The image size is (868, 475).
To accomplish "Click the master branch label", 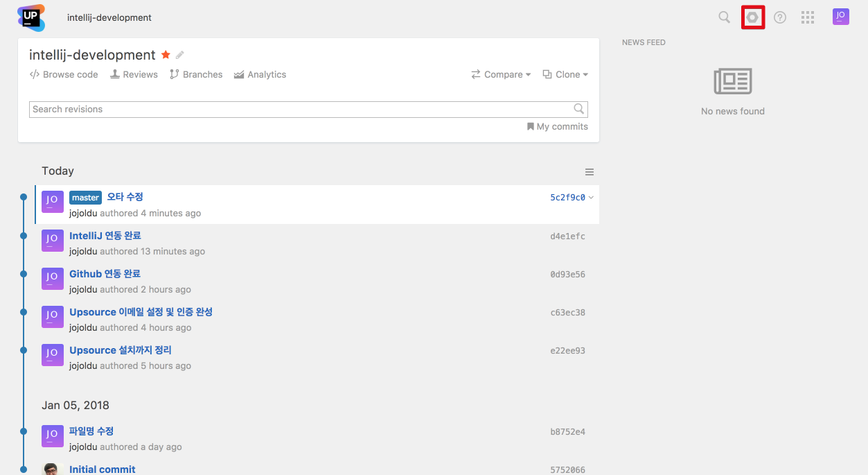I will click(x=85, y=198).
